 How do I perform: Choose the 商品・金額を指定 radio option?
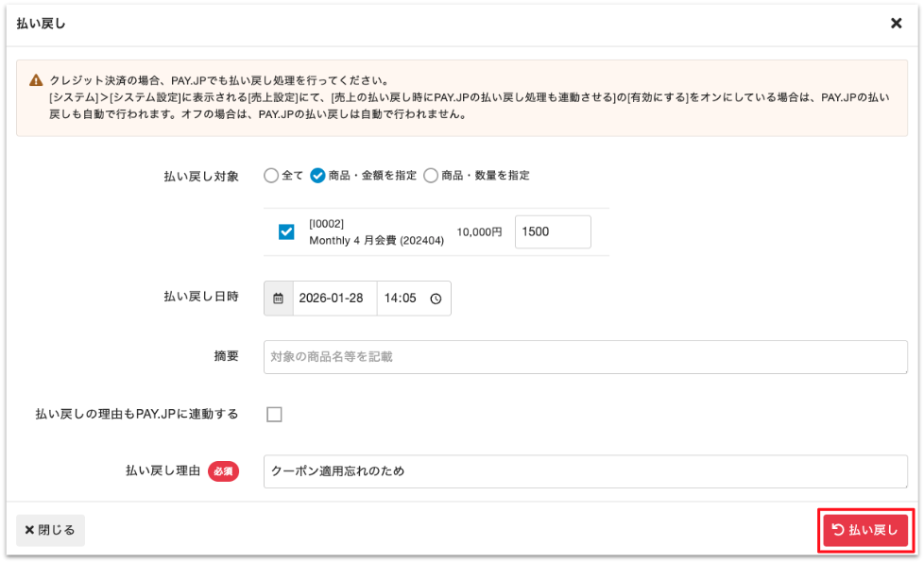pos(318,175)
